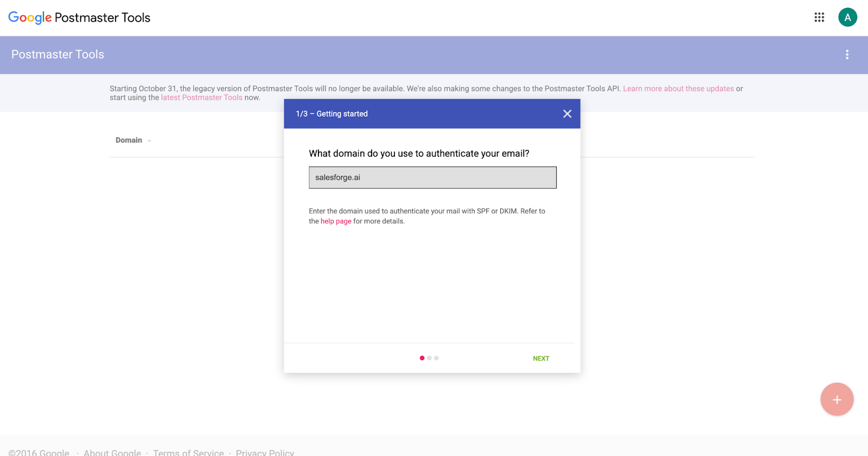The width and height of the screenshot is (868, 456).
Task: Click the Google Postmaster Tools logo
Action: pos(79,17)
